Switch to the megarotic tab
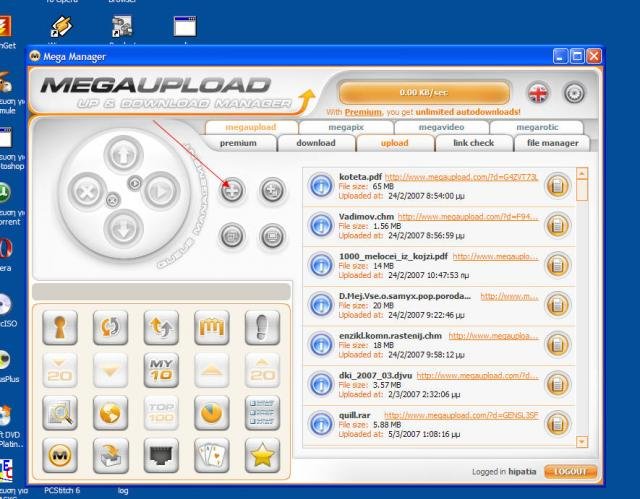 (x=537, y=127)
